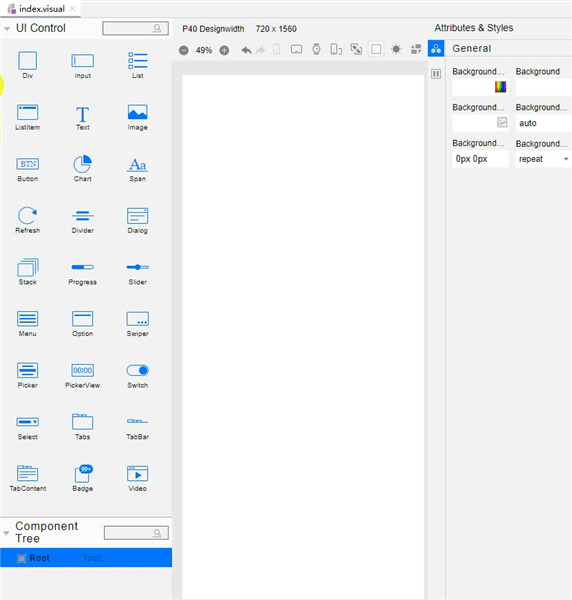This screenshot has width=572, height=600.
Task: Click the zoom out minus icon
Action: [184, 50]
